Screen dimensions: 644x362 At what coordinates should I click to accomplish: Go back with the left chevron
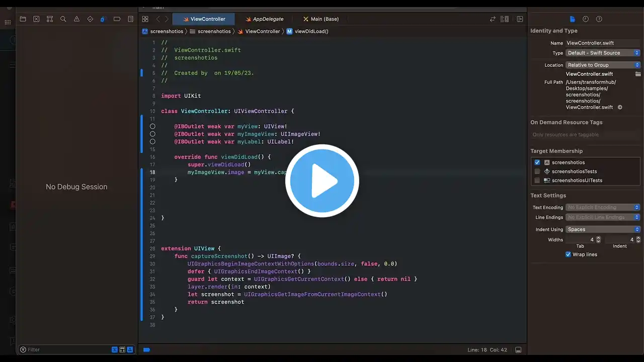click(x=157, y=19)
